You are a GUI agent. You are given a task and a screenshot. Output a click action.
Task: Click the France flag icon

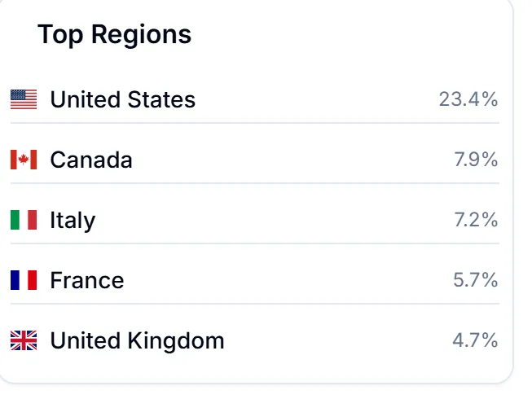[x=24, y=280]
